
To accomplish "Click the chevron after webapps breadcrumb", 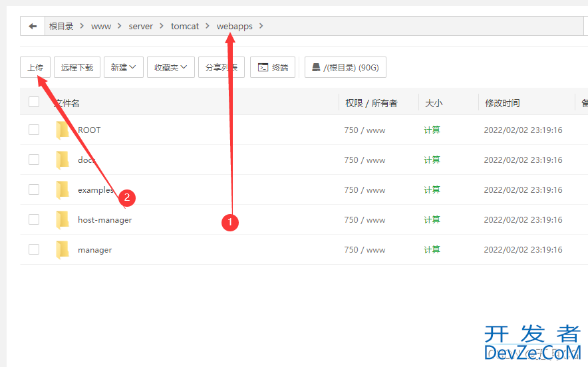I will point(261,26).
